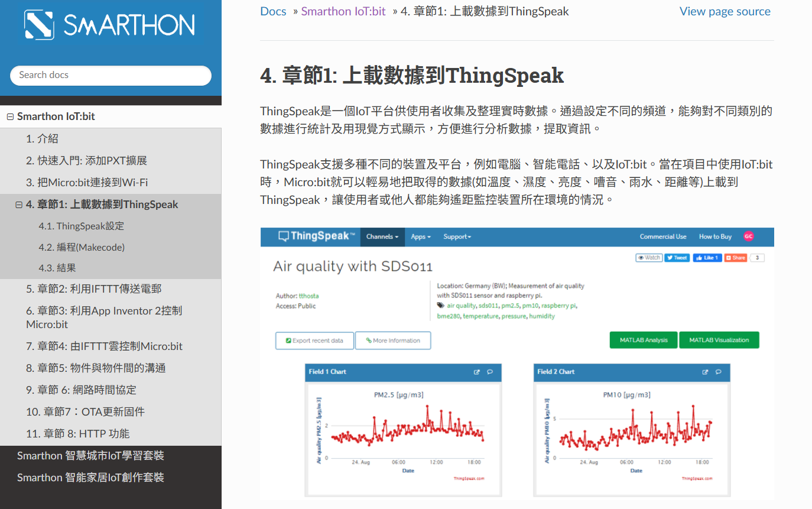Open section 4.1 ThingSpeak設定
This screenshot has height=509, width=812.
point(82,226)
